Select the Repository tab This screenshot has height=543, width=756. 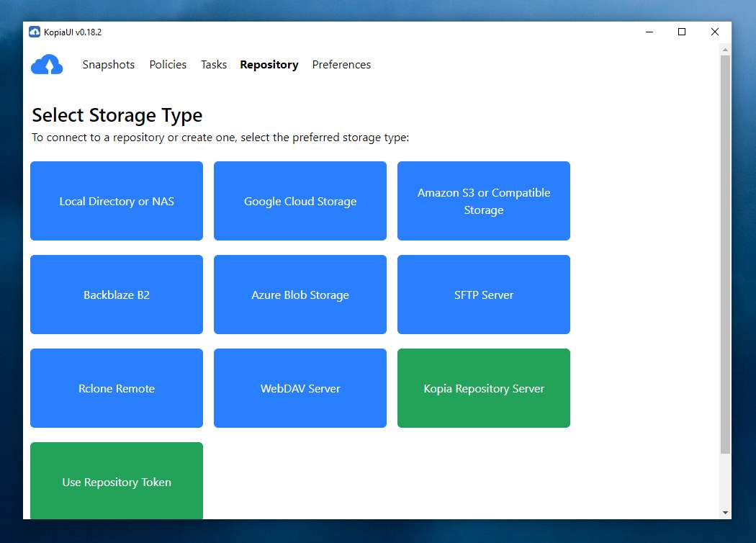269,65
